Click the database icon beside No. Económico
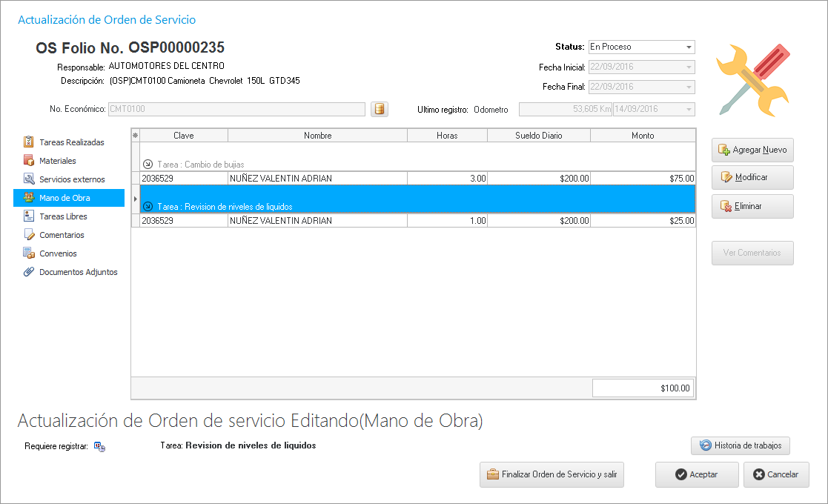This screenshot has height=504, width=828. tap(379, 110)
